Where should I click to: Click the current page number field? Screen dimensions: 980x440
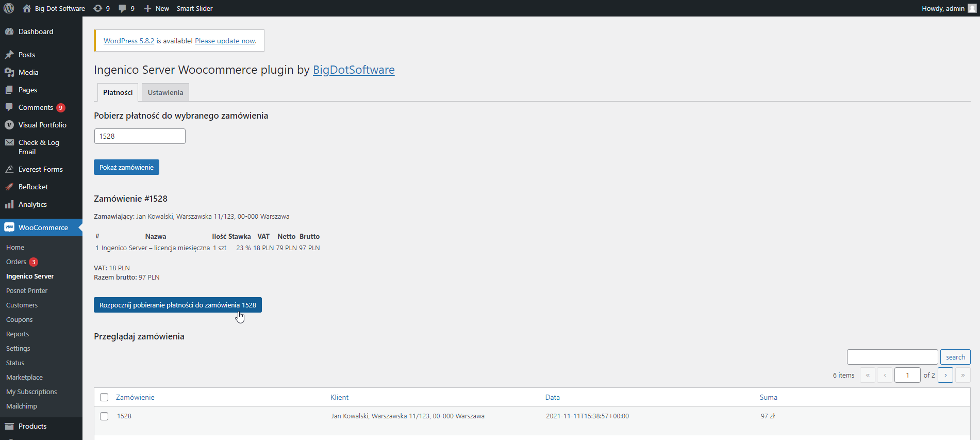[x=907, y=375]
